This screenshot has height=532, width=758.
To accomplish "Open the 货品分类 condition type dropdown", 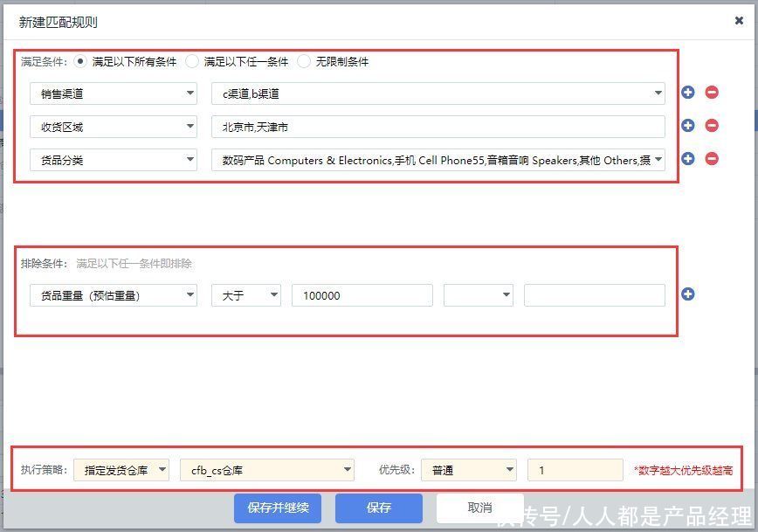I will coord(114,160).
